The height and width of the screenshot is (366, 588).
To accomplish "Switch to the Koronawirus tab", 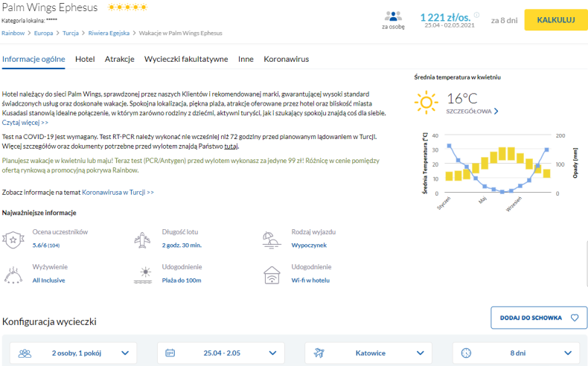I will [x=286, y=59].
